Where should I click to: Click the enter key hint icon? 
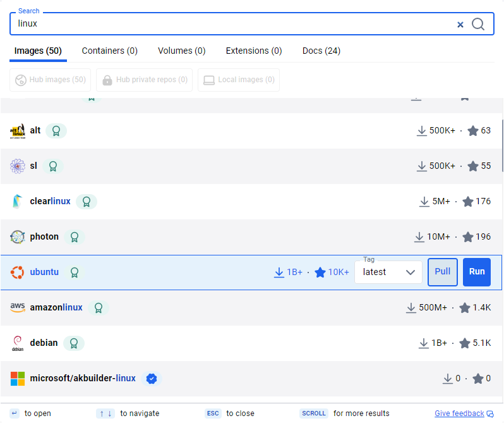(x=15, y=414)
